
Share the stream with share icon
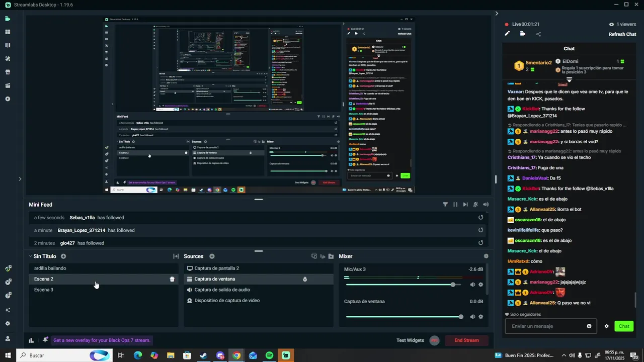538,34
